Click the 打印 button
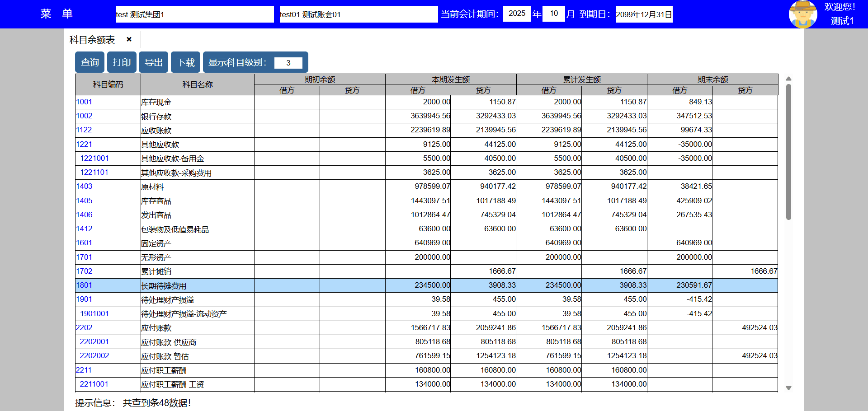This screenshot has width=868, height=411. click(x=122, y=62)
